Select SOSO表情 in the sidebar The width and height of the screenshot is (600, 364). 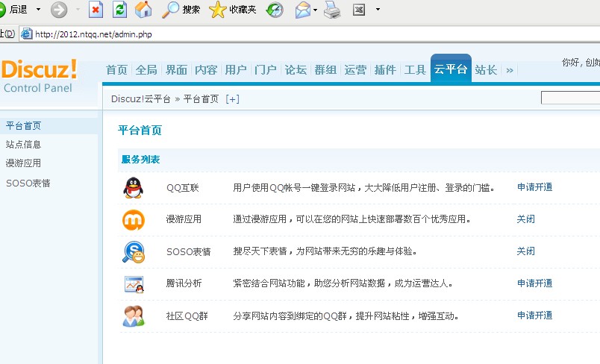pyautogui.click(x=28, y=183)
